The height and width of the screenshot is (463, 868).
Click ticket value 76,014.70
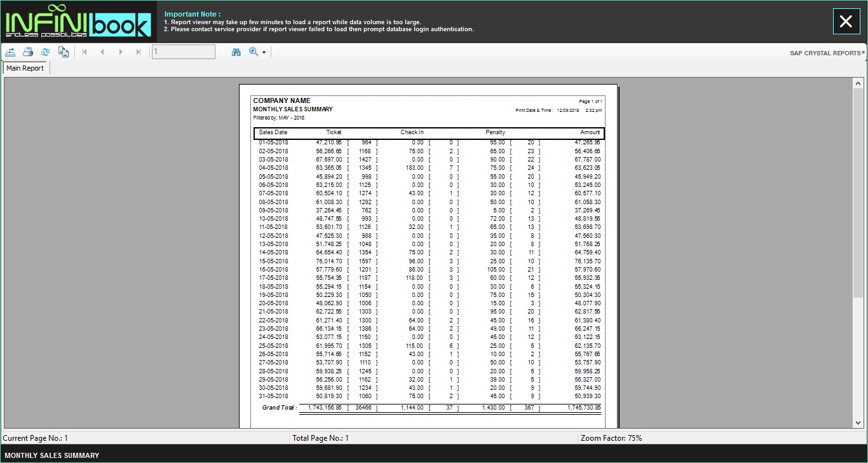point(329,261)
